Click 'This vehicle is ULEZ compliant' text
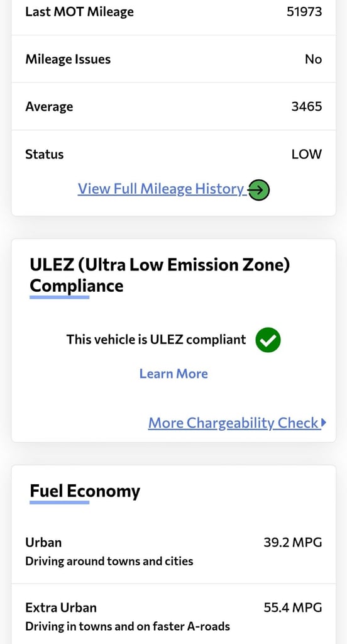 point(157,340)
